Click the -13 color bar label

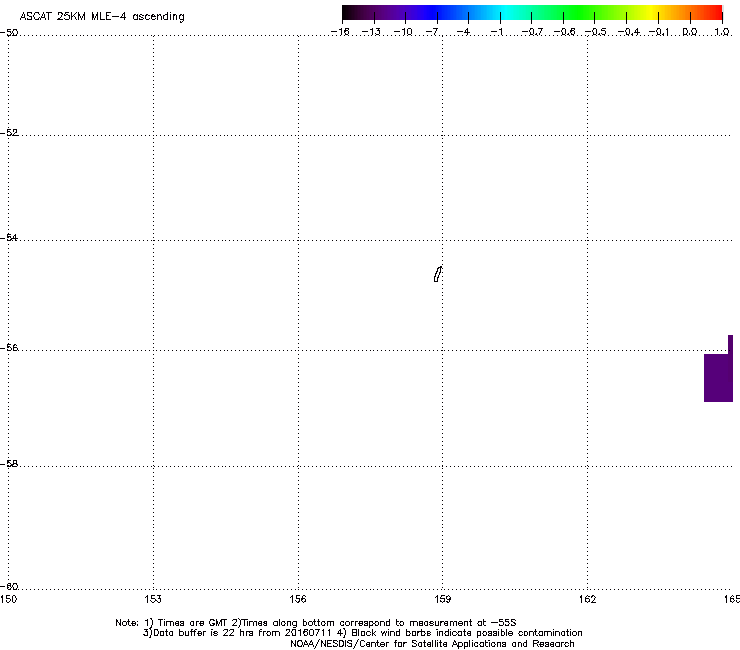pos(371,32)
